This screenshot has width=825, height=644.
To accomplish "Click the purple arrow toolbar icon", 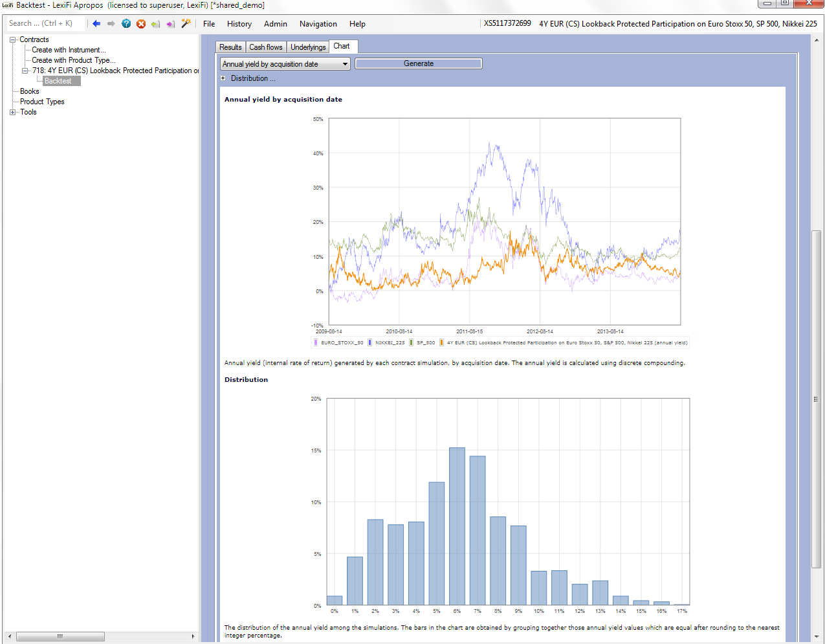I will point(171,24).
